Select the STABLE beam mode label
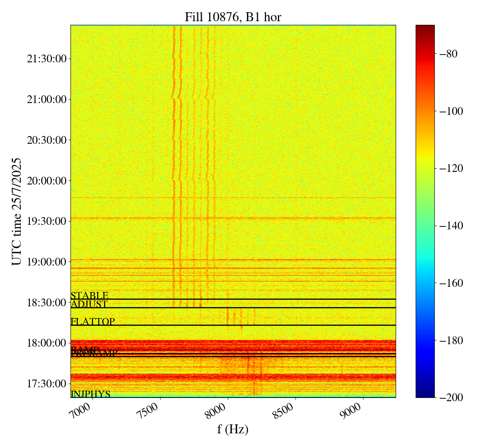 coord(90,296)
